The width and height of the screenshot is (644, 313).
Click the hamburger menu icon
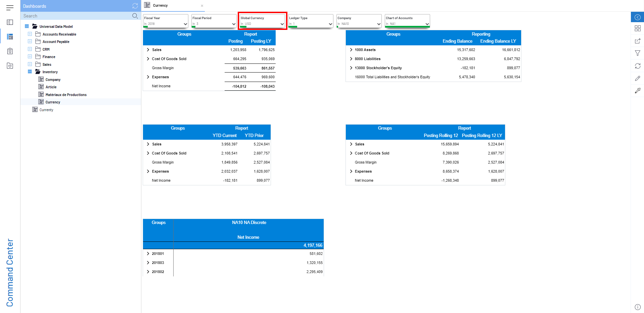coord(10,7)
